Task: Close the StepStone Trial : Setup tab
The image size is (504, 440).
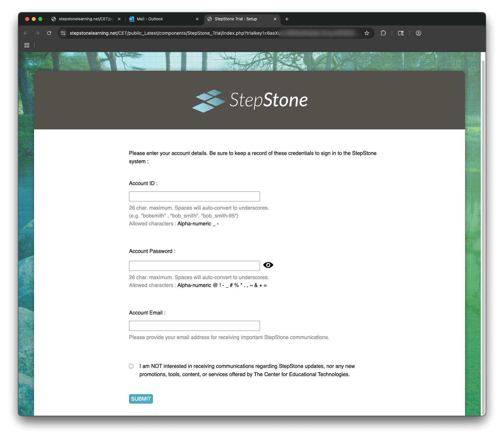Action: (275, 19)
